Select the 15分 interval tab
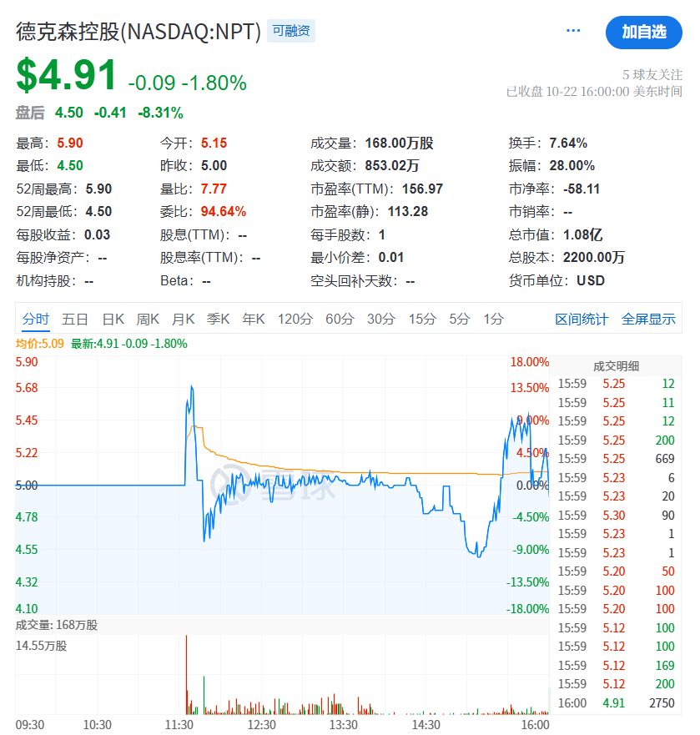Viewport: 700px width, 735px height. click(422, 319)
